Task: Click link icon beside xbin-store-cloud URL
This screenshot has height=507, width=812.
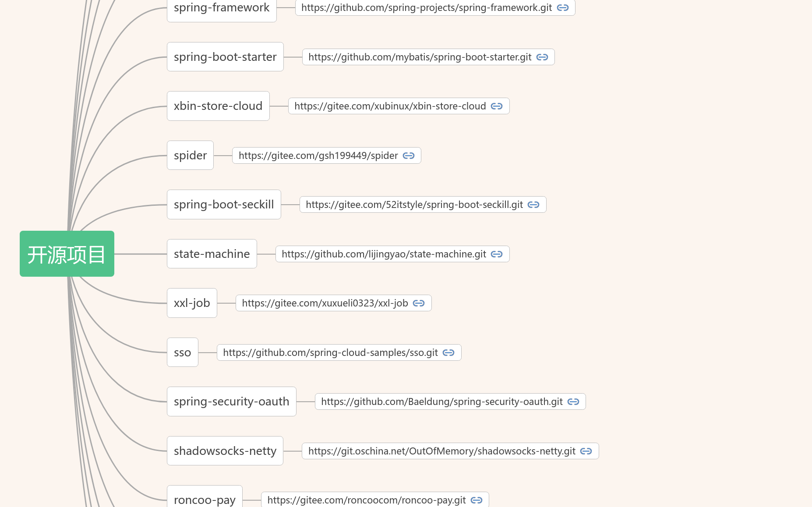Action: 497,106
